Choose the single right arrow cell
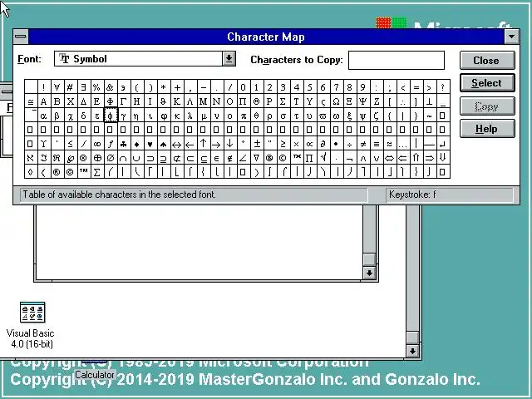The image size is (532, 399). 216,144
